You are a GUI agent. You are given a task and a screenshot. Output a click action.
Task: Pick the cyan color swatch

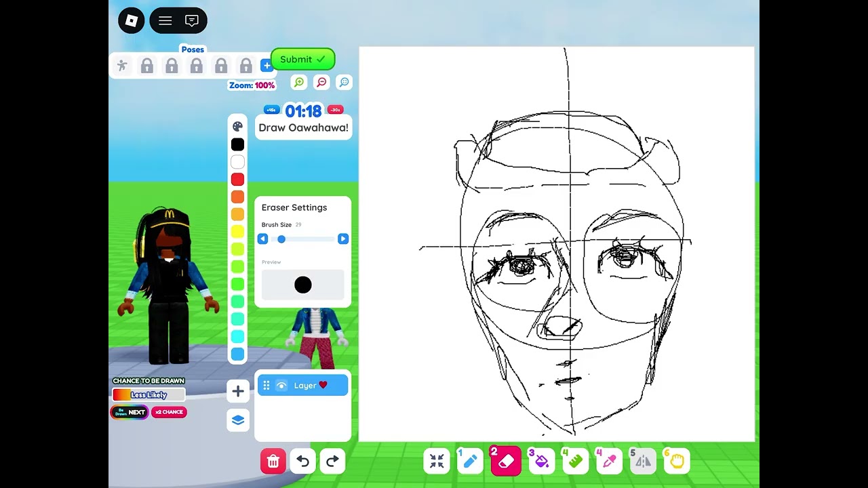(x=237, y=336)
